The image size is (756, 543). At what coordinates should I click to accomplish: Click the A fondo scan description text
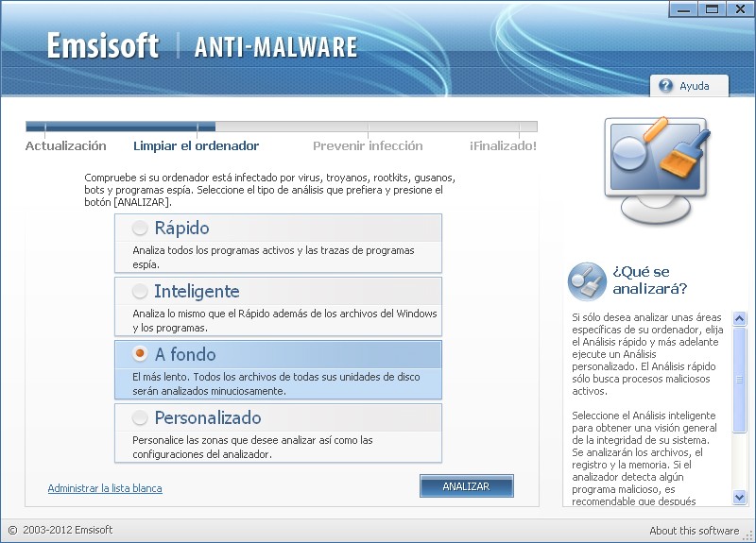click(276, 383)
